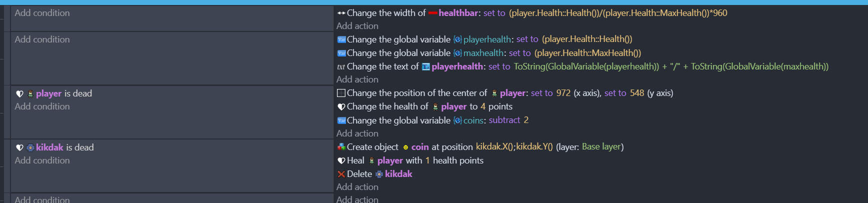Image resolution: width=868 pixels, height=203 pixels.
Task: Click the Create object coin action icon
Action: coord(341,147)
